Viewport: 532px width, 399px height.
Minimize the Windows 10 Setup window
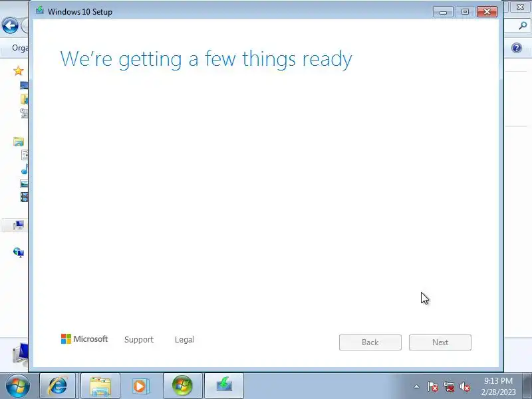click(443, 12)
